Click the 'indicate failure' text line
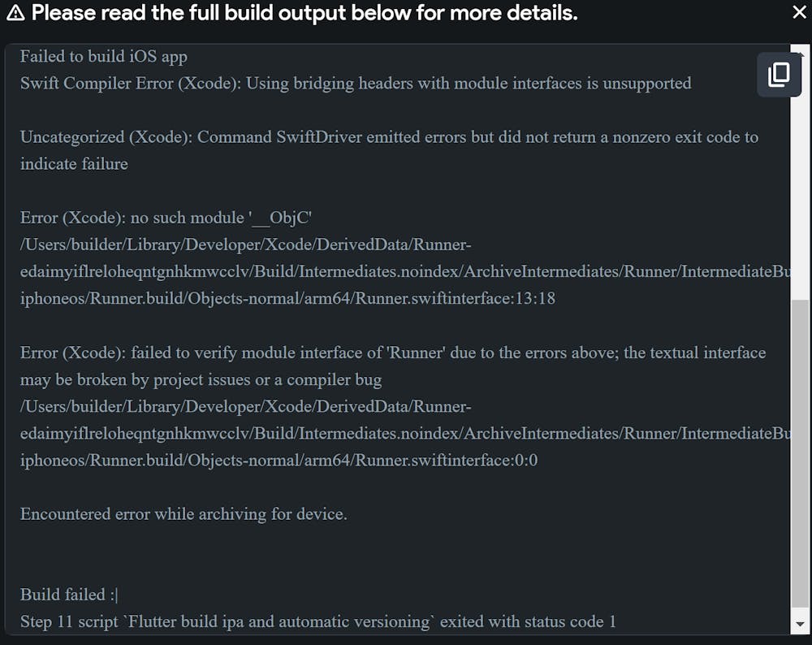Screen dimensions: 812x645 pos(74,163)
